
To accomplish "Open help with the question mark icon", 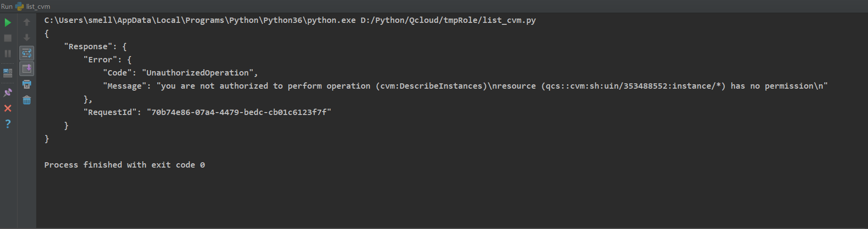I will [x=8, y=124].
